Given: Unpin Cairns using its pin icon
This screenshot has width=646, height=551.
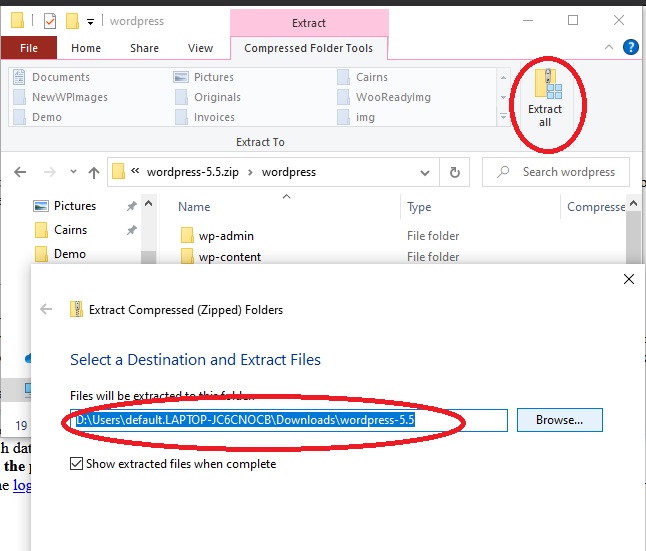Looking at the screenshot, I should click(131, 230).
